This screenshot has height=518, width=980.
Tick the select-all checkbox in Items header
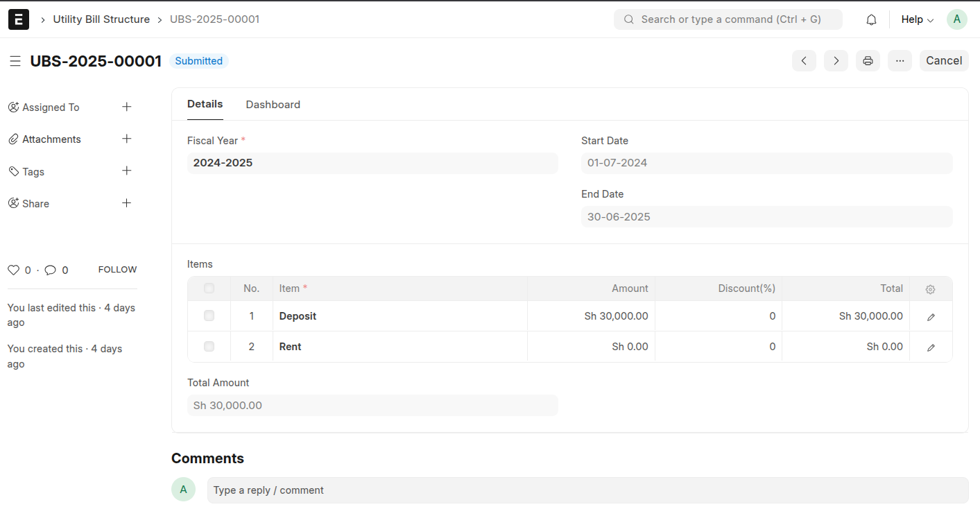pyautogui.click(x=209, y=288)
